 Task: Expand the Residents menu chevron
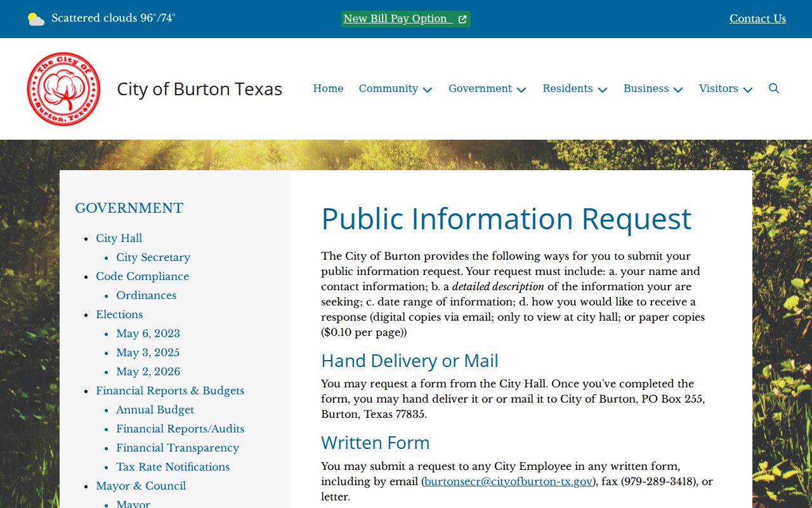pos(603,90)
